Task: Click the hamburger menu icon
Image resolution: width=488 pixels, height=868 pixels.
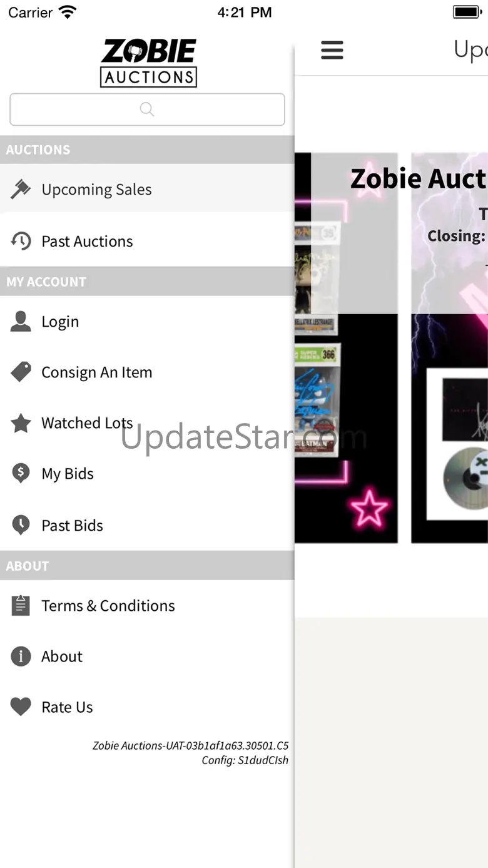Action: (332, 50)
